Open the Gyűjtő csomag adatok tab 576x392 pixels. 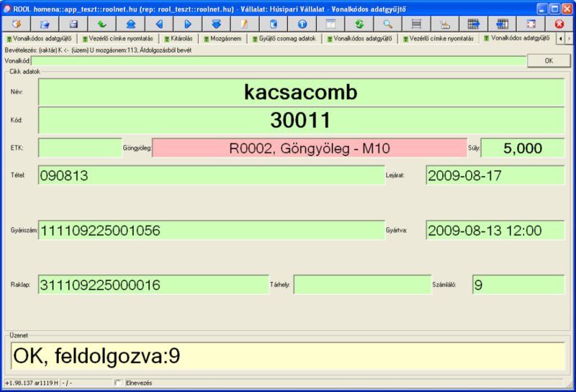point(286,37)
